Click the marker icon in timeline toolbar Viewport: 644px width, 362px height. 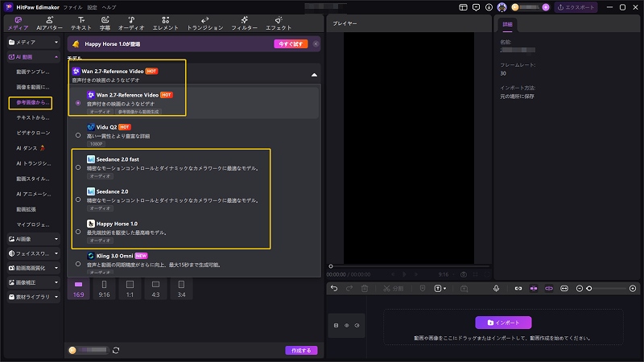[423, 289]
